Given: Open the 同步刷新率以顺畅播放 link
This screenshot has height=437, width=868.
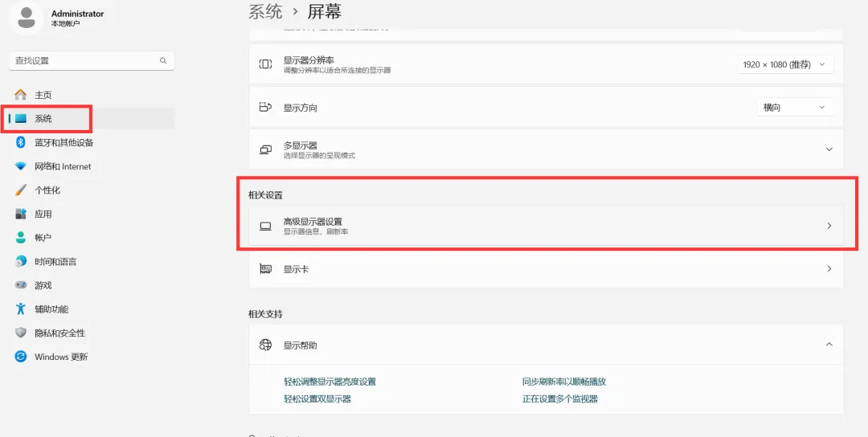Looking at the screenshot, I should [564, 382].
